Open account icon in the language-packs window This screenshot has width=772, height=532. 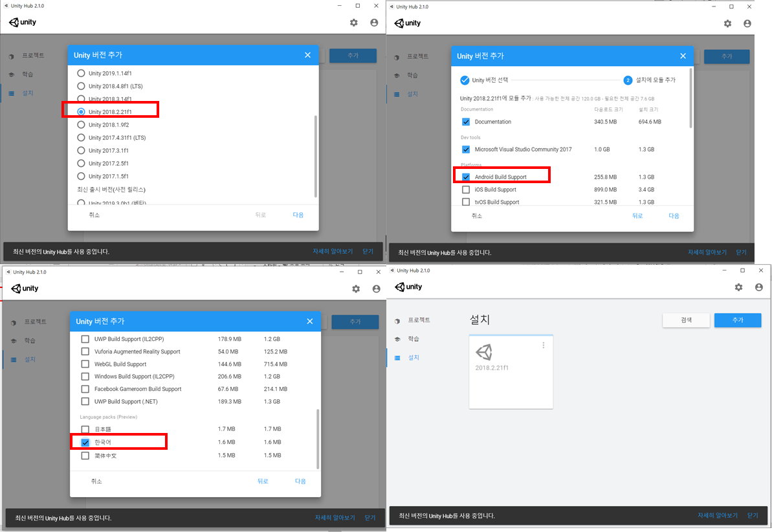click(x=376, y=289)
